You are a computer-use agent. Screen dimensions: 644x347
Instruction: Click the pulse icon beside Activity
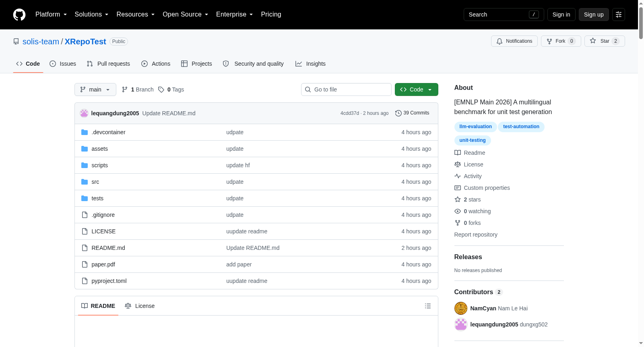pos(458,176)
